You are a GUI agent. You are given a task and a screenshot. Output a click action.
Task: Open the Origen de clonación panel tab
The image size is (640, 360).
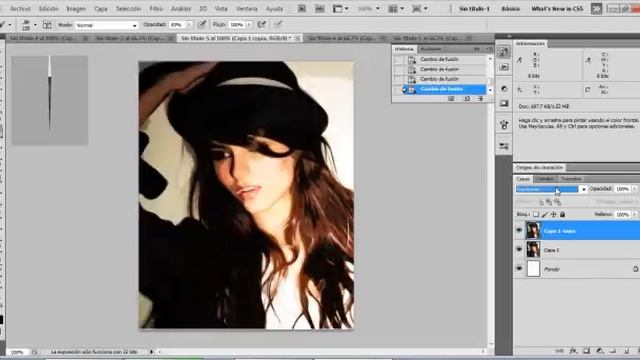click(539, 167)
